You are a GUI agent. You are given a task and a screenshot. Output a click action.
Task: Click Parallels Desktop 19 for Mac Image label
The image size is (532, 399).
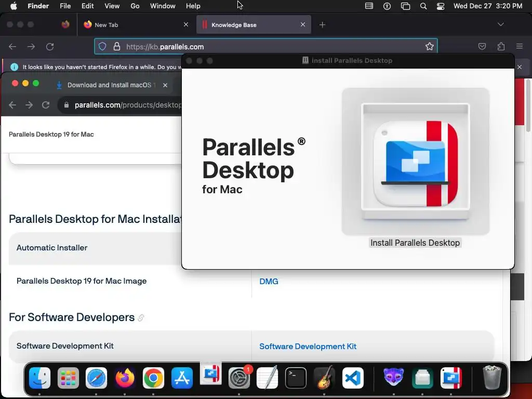coord(82,281)
